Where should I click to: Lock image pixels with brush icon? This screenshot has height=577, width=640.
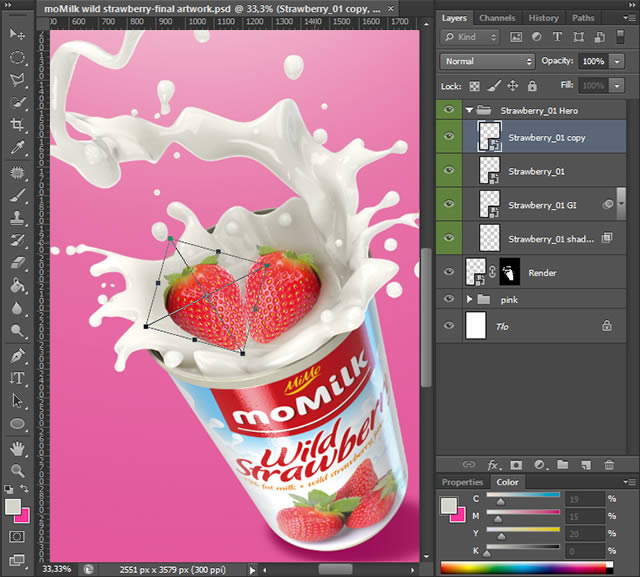tap(494, 86)
